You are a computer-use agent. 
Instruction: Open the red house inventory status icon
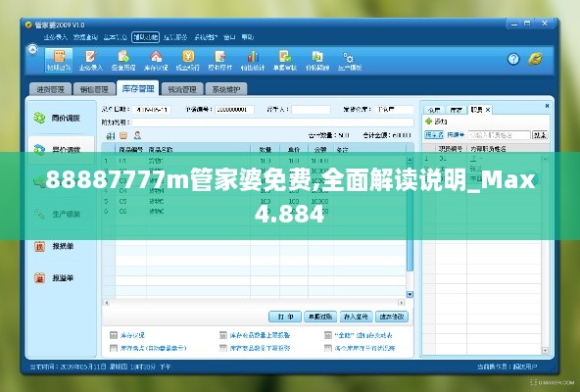[x=156, y=56]
